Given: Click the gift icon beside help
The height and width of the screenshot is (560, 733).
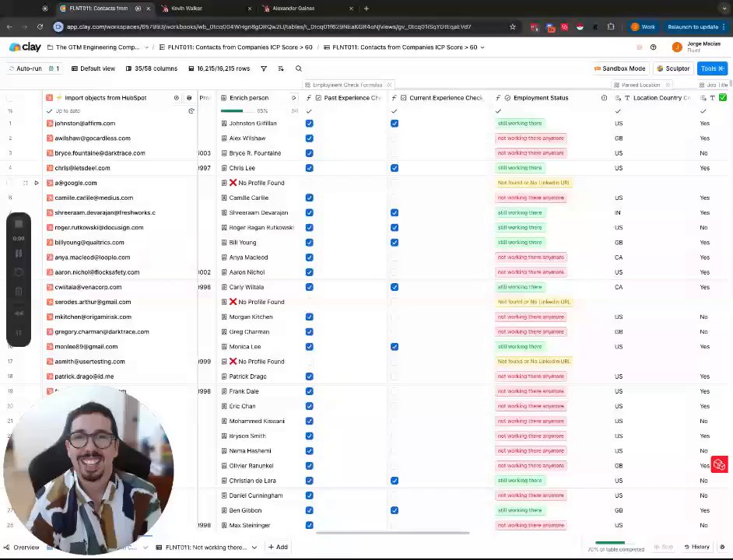Looking at the screenshot, I should tap(640, 47).
